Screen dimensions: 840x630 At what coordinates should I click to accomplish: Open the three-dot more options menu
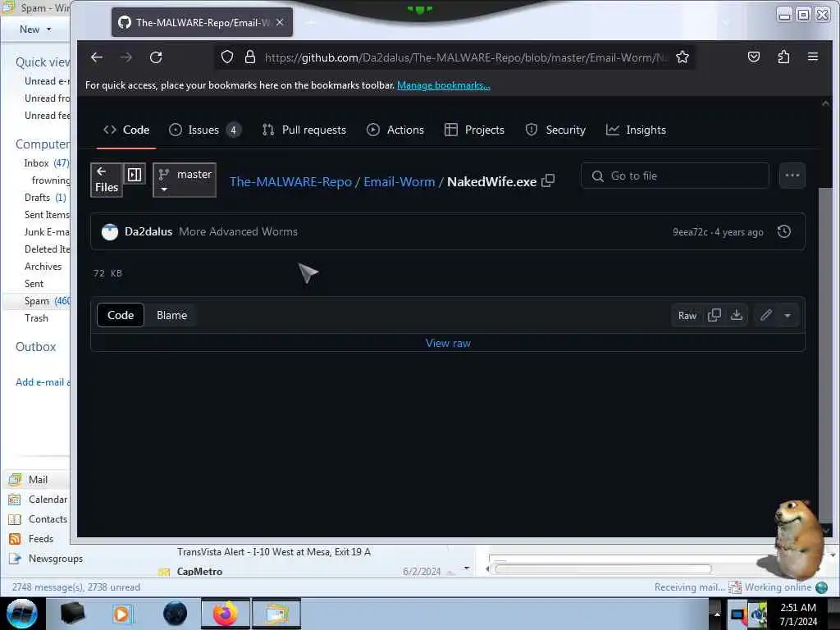pos(792,176)
